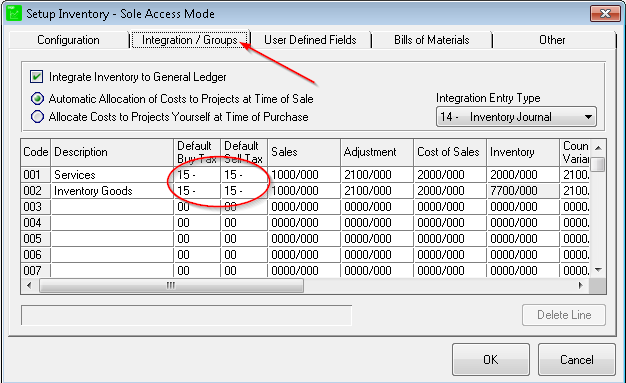Click Sales account 0000/000 in row 005
The image size is (626, 383).
tap(304, 239)
